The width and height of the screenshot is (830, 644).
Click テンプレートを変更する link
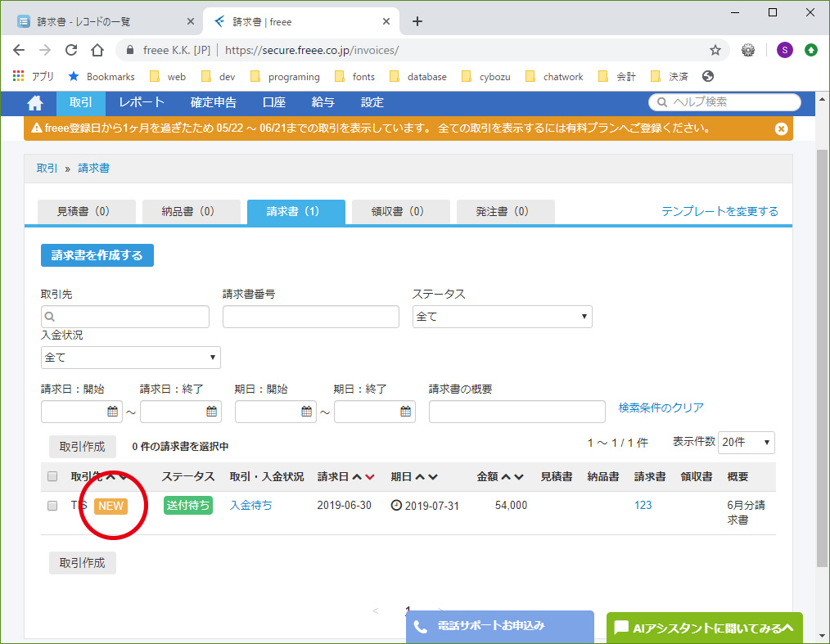point(719,212)
